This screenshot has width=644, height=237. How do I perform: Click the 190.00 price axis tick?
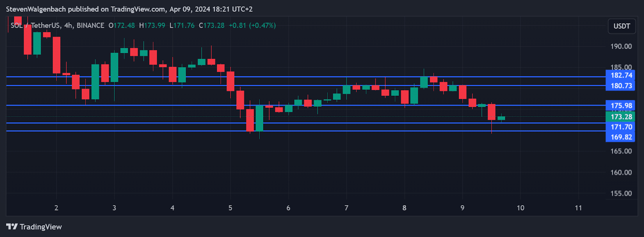click(621, 46)
